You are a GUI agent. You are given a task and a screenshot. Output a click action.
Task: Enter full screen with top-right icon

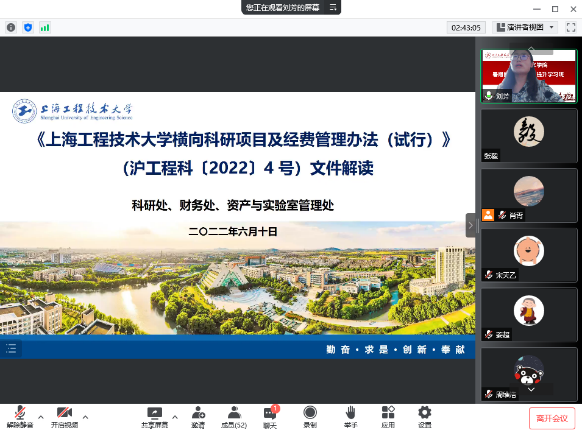click(x=571, y=27)
